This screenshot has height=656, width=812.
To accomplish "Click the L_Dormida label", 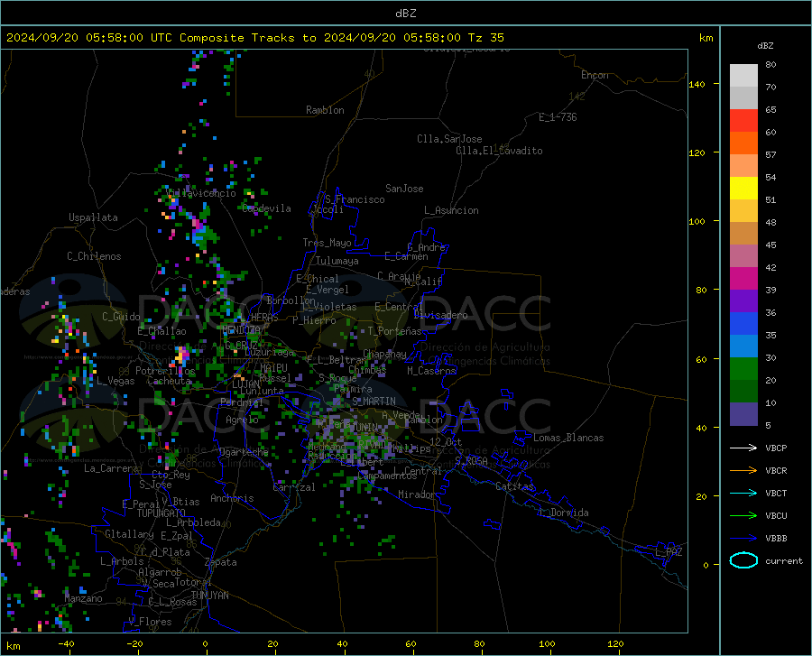I will coord(563,513).
